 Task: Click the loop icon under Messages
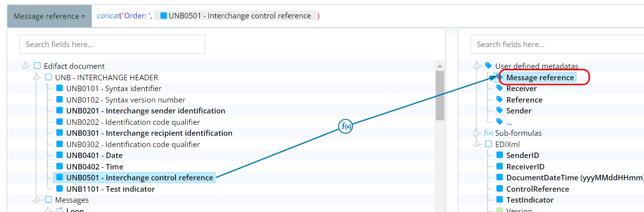coord(59,210)
